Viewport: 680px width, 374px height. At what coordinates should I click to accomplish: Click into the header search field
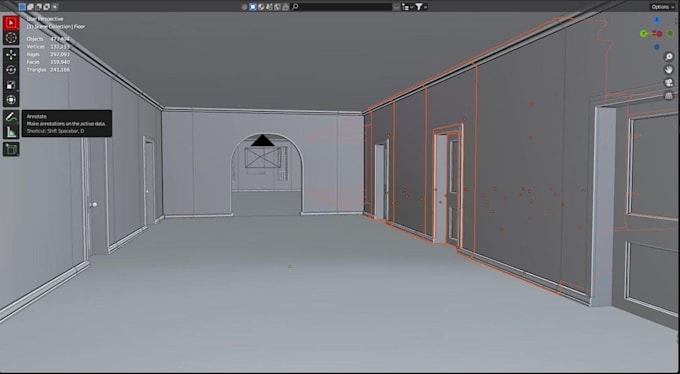[342, 7]
